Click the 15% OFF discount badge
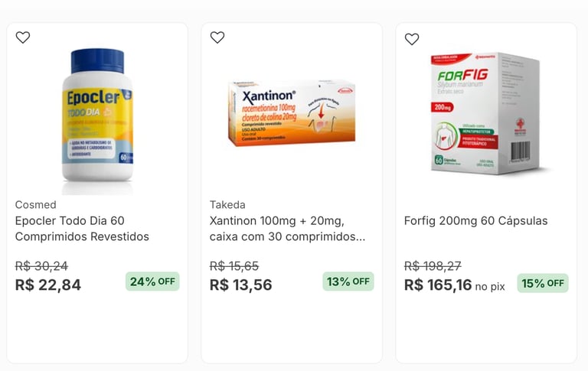The image size is (588, 371). [x=542, y=283]
